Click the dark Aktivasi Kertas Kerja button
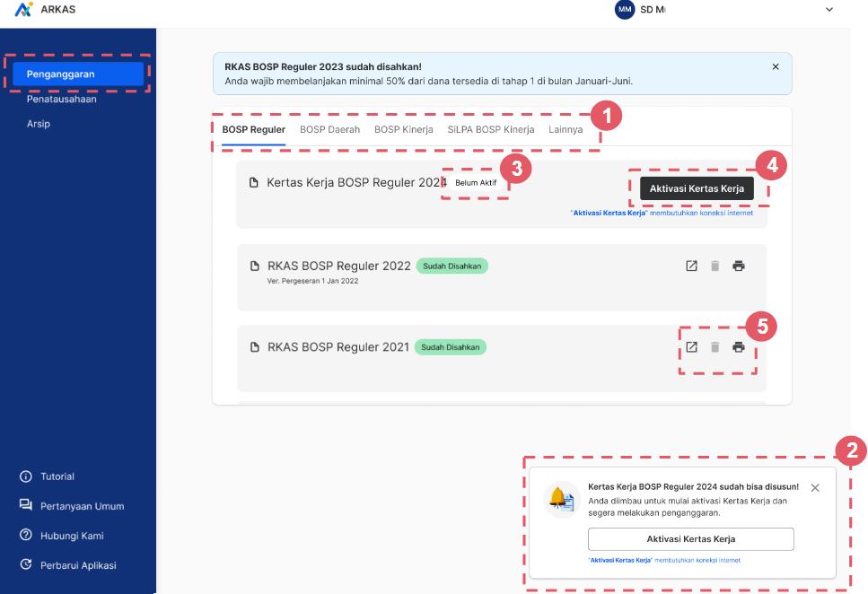This screenshot has width=868, height=594. point(697,188)
